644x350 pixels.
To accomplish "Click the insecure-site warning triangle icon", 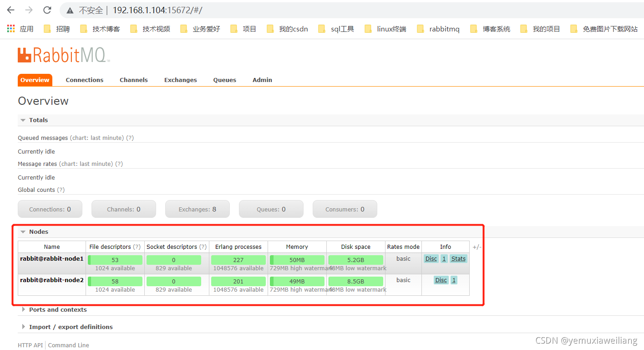I will (x=70, y=10).
